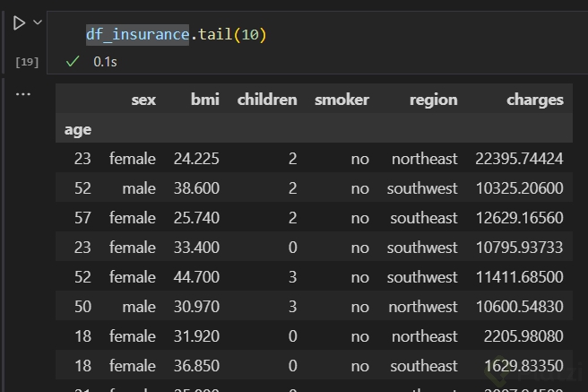Click the age 57 index cell
Image resolution: width=588 pixels, height=392 pixels.
tap(82, 218)
